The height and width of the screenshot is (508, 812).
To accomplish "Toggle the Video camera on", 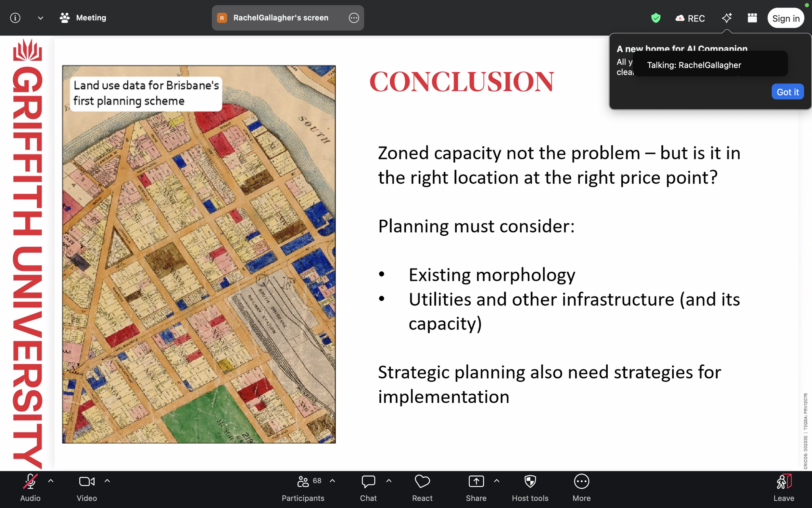I will click(x=87, y=488).
